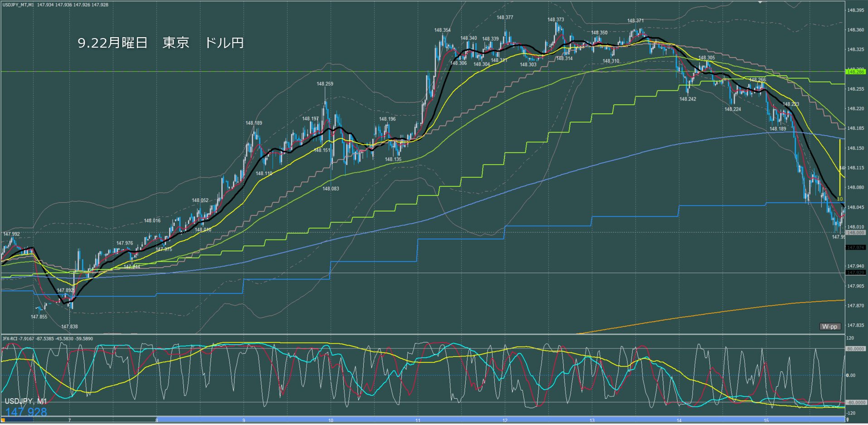Click the yellow 10 label near vertical bar

pos(839,199)
